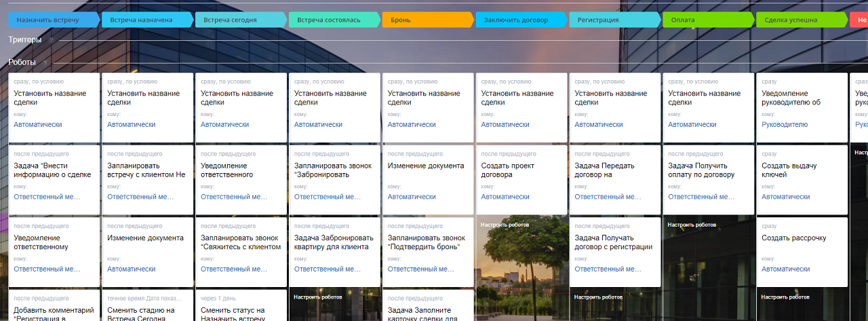Select the Заключить договор stage header
The image size is (868, 321).
(x=517, y=20)
